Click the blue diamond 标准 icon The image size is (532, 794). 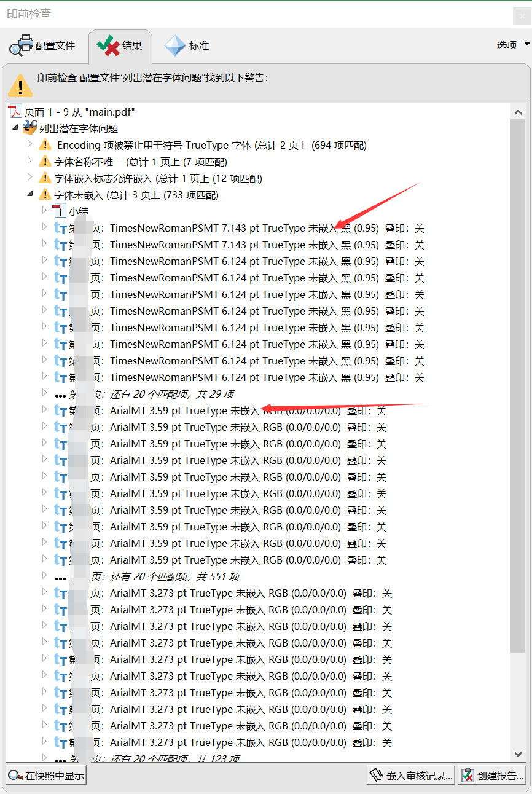(174, 45)
